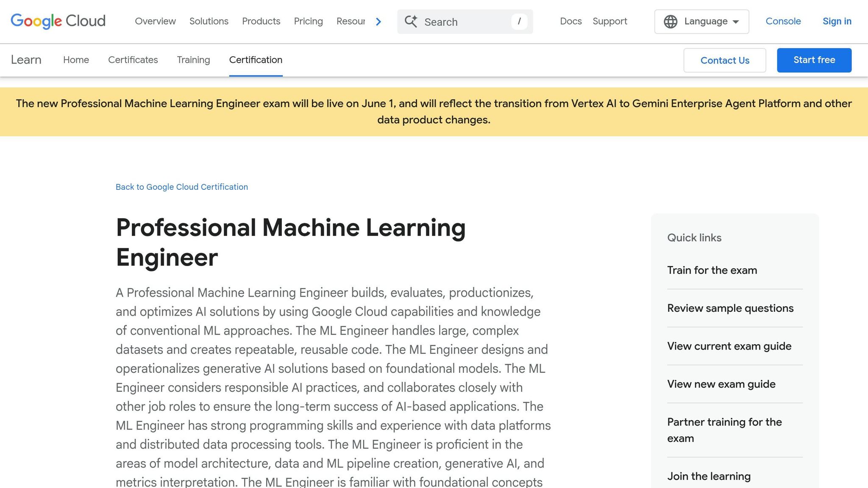This screenshot has height=488, width=868.
Task: Switch to the Training tab
Action: [193, 60]
